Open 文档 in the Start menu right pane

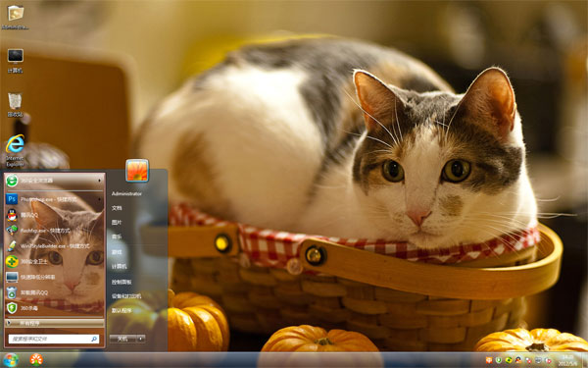coord(117,208)
